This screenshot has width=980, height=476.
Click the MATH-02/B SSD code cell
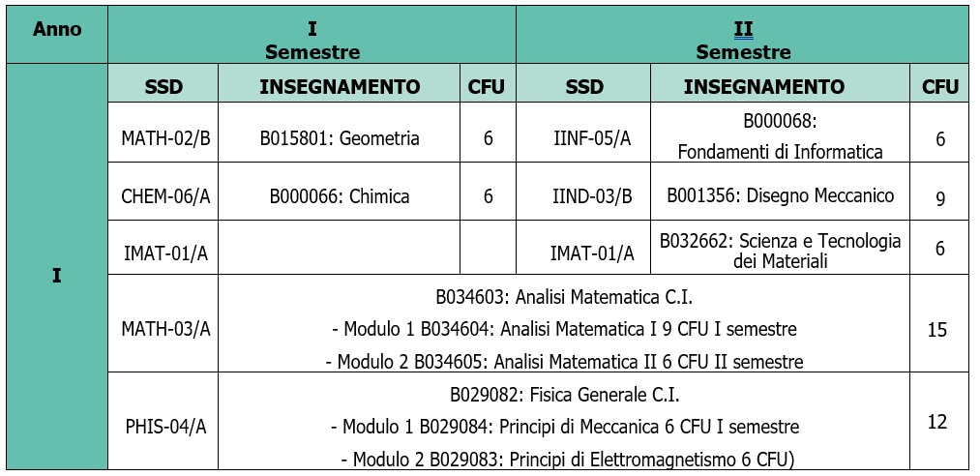pyautogui.click(x=164, y=138)
